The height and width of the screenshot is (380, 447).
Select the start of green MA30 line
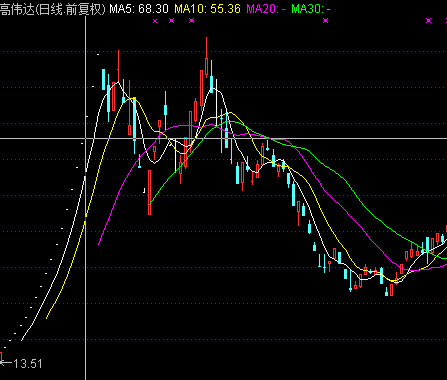150,203
